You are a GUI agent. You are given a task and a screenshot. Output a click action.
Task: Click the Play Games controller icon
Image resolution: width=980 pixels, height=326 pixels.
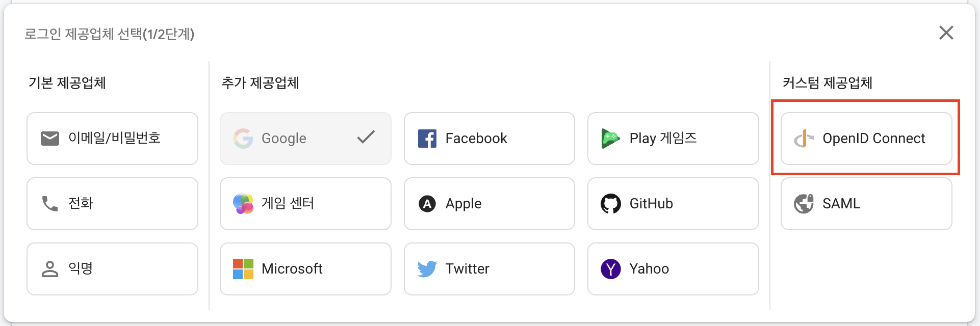610,139
